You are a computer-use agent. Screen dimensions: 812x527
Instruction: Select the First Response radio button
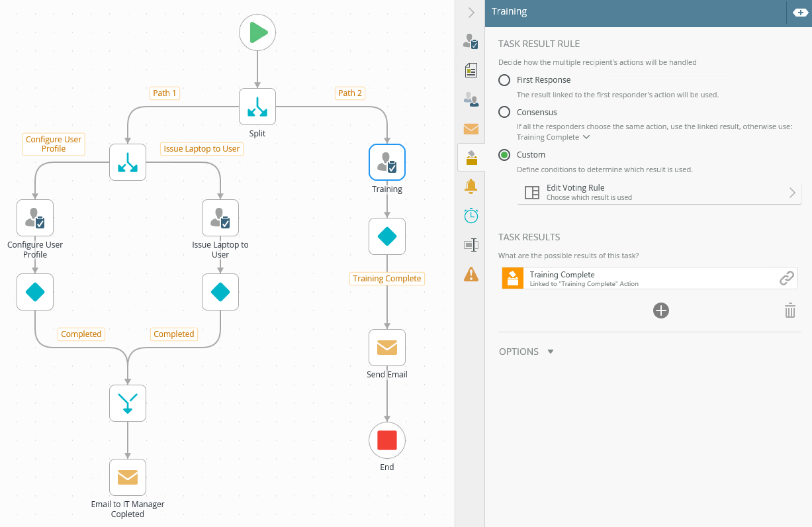tap(504, 79)
